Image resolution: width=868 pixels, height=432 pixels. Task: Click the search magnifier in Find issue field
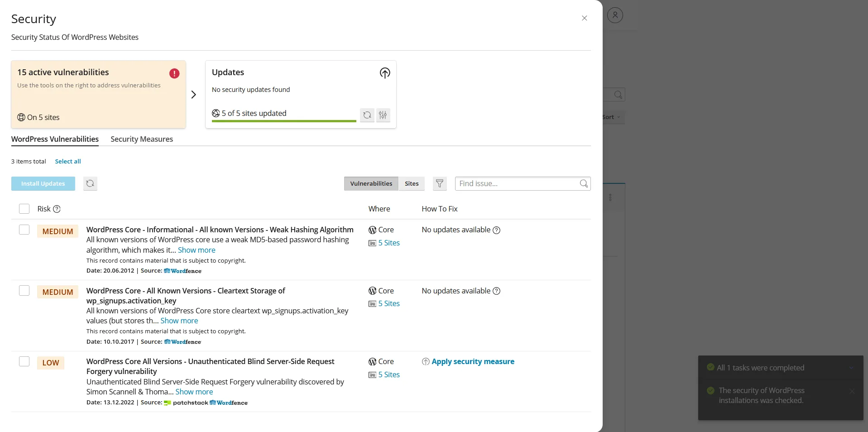pyautogui.click(x=584, y=183)
